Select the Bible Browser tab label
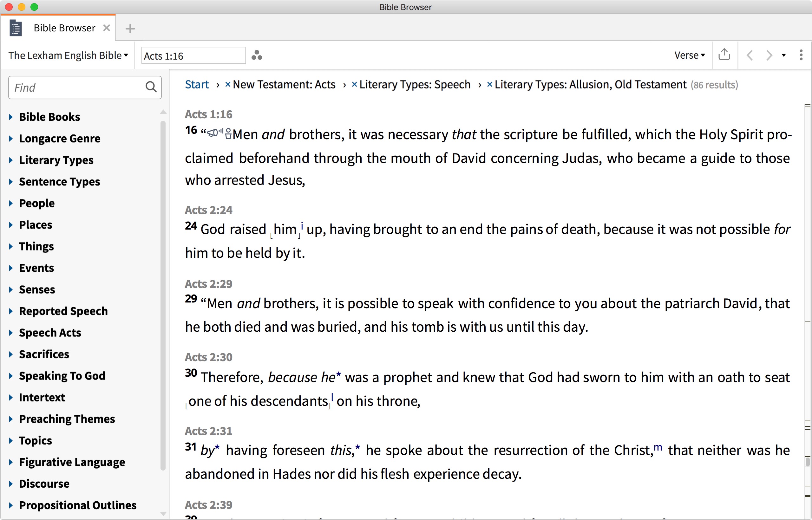This screenshot has height=520, width=812. point(64,28)
